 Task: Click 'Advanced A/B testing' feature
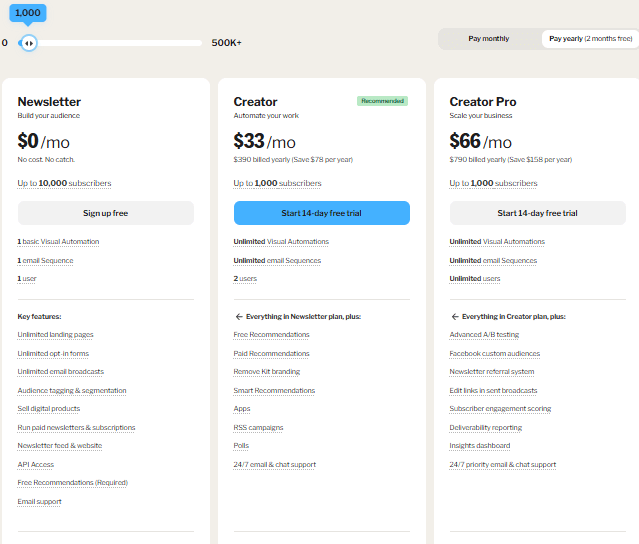(484, 335)
